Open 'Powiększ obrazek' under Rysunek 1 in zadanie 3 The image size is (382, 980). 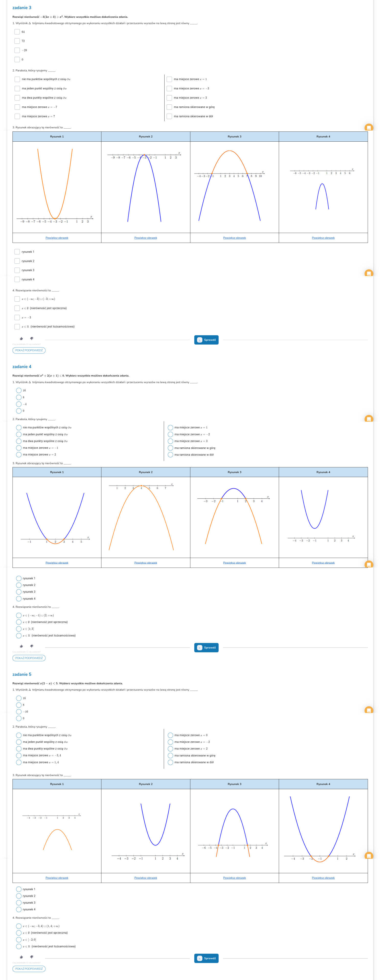[57, 238]
